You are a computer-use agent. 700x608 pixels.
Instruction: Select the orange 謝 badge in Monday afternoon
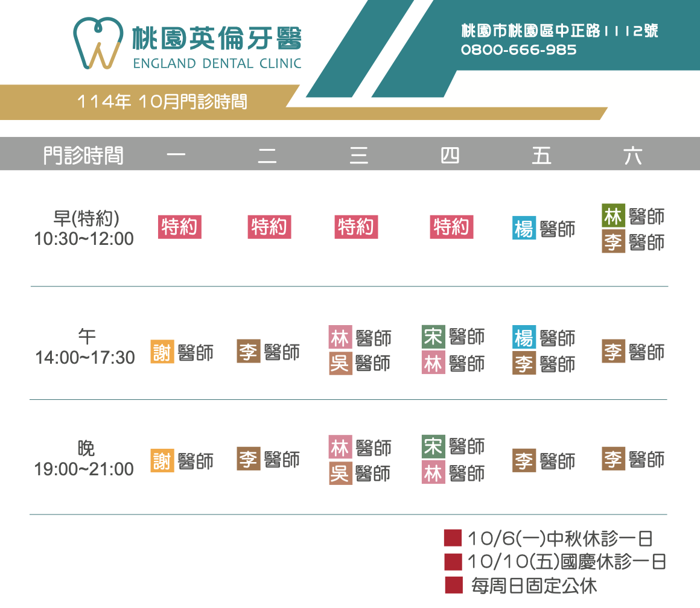pos(162,352)
